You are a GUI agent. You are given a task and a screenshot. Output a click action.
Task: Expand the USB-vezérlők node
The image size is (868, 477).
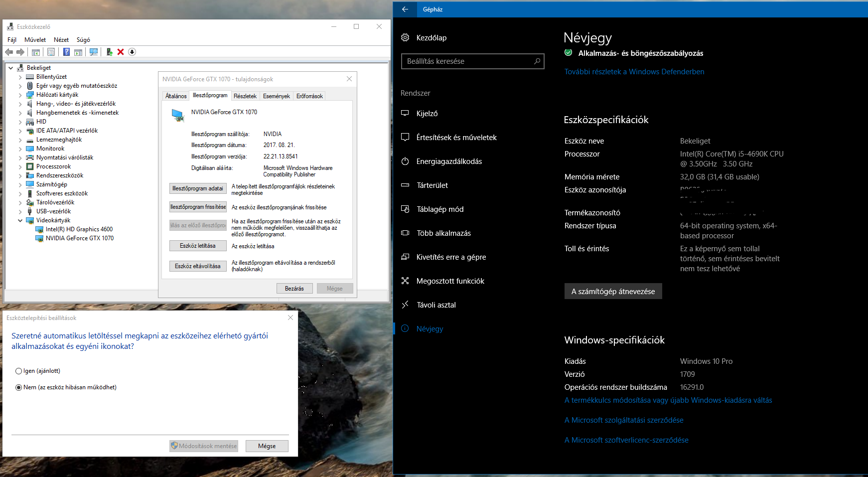20,211
